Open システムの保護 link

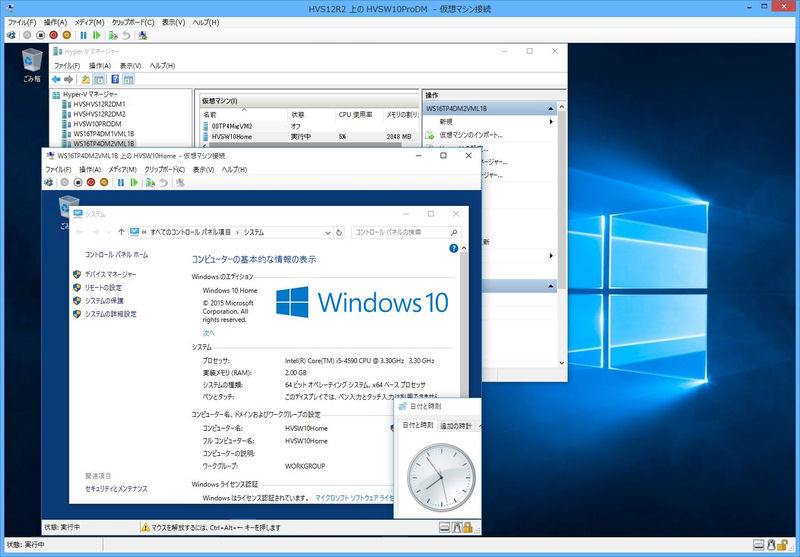click(x=104, y=301)
